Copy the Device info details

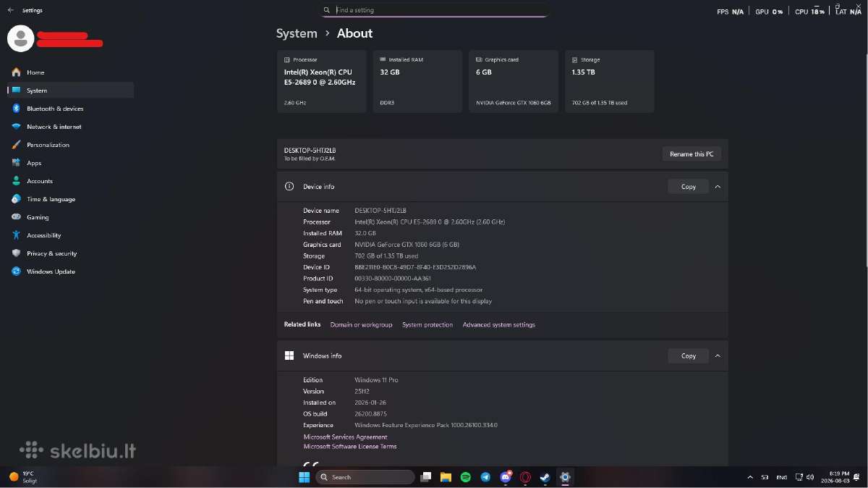[688, 187]
